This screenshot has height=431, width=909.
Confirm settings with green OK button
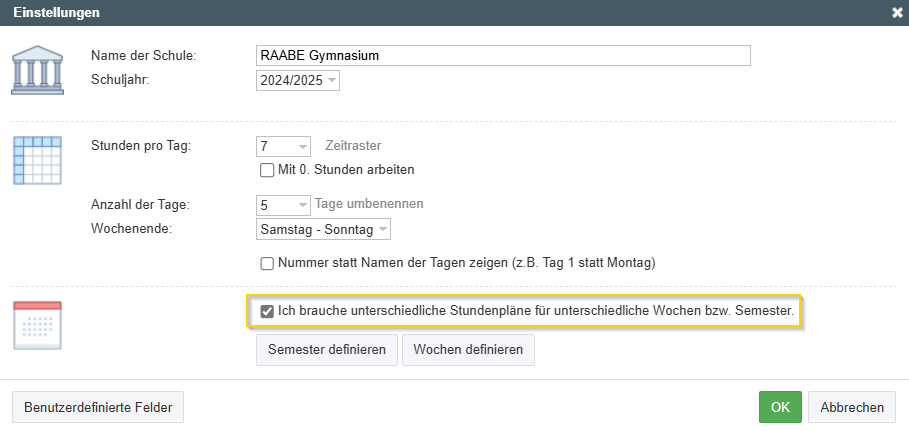click(x=780, y=407)
